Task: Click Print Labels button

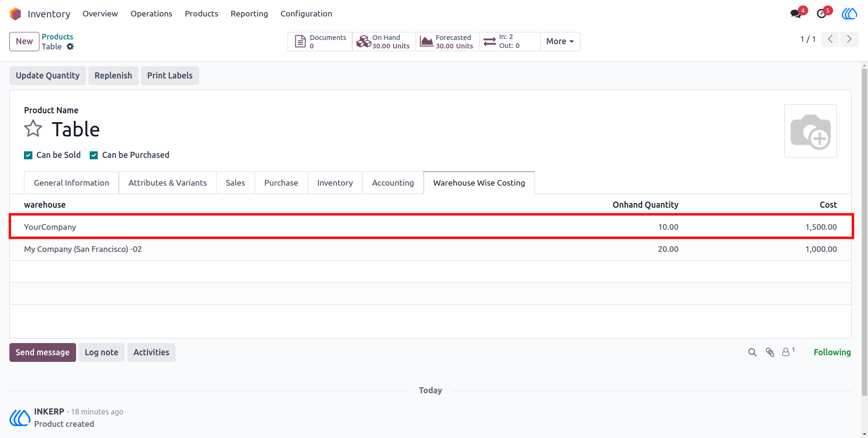Action: pos(170,76)
